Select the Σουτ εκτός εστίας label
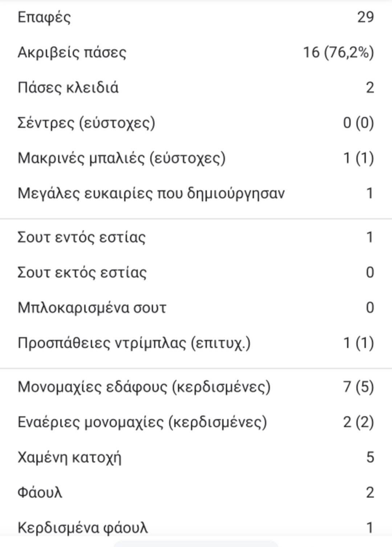Viewport: 392px width, 547px height. point(82,272)
